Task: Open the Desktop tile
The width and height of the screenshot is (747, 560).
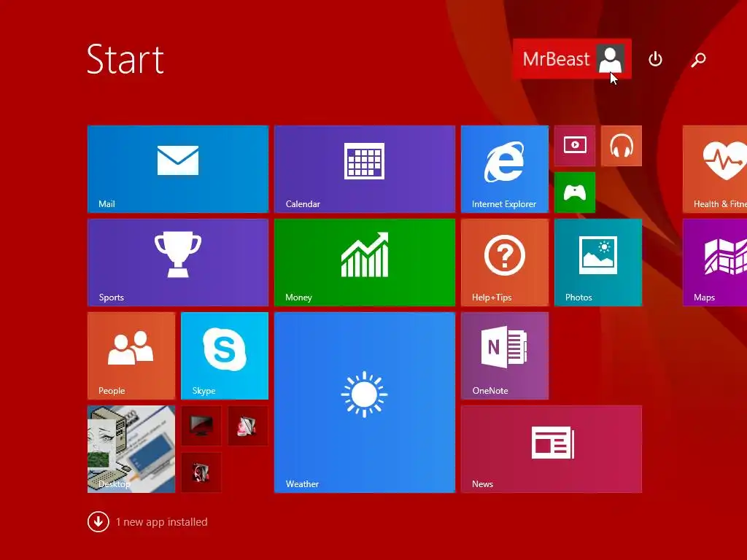Action: click(x=131, y=449)
